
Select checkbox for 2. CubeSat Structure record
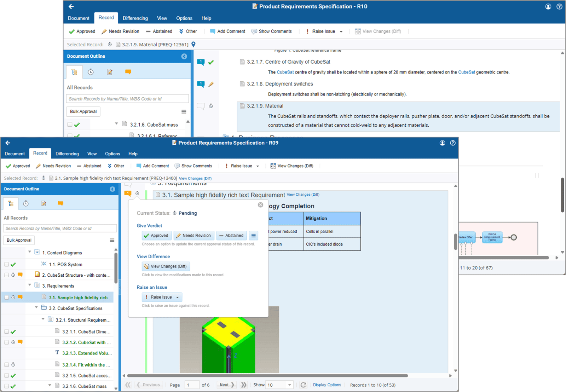point(6,275)
